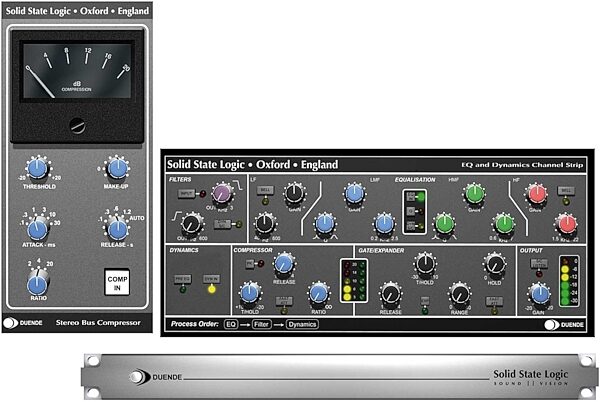600x402 pixels.
Task: Turn the Make-Up knob on the Bus Compressor
Action: point(117,169)
